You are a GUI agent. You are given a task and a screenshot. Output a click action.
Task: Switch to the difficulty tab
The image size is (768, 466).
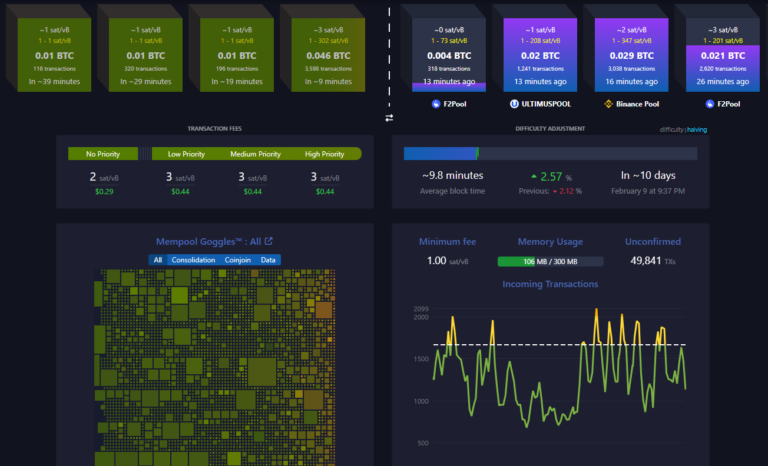click(672, 129)
